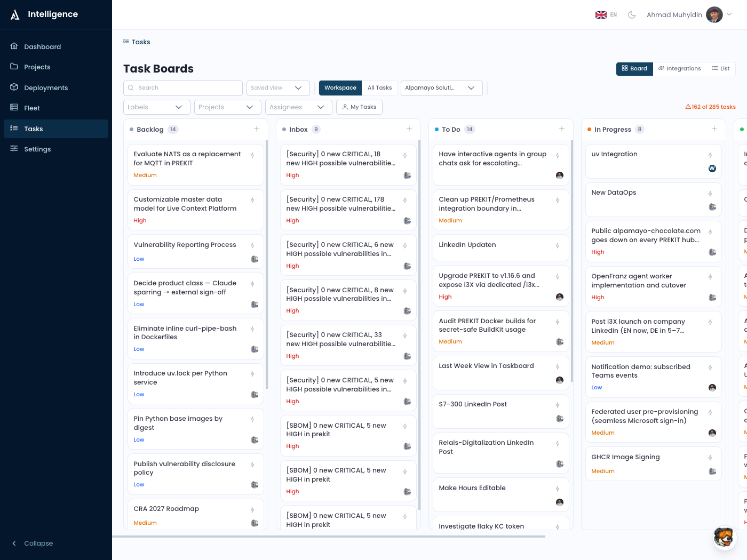Open the Saved view dropdown
747x560 pixels.
278,88
